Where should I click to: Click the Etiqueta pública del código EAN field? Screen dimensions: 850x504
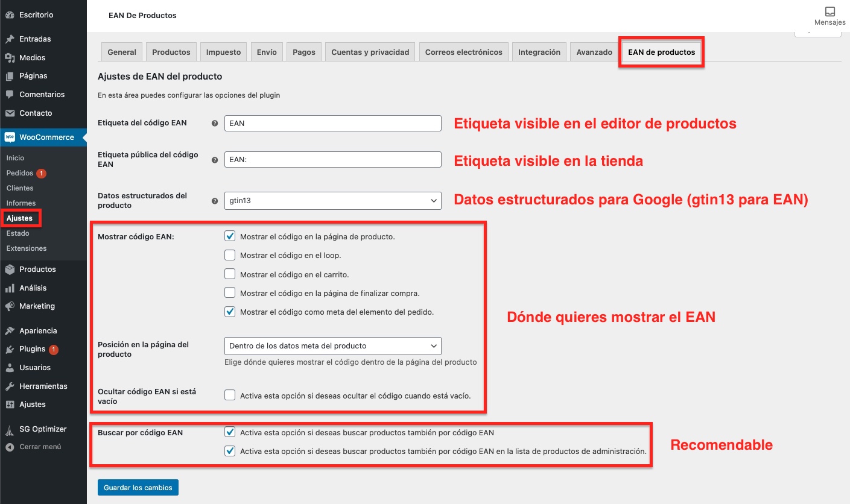332,160
